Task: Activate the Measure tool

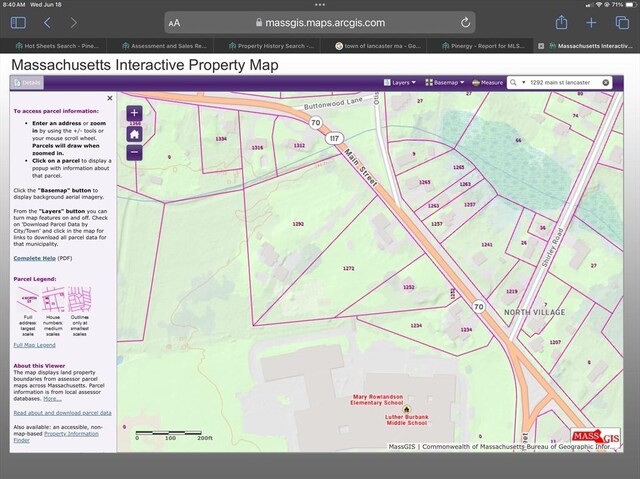Action: [487, 82]
